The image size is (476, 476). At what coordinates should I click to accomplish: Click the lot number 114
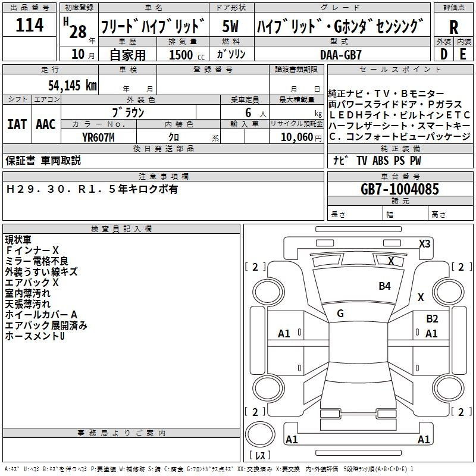[x=29, y=26]
